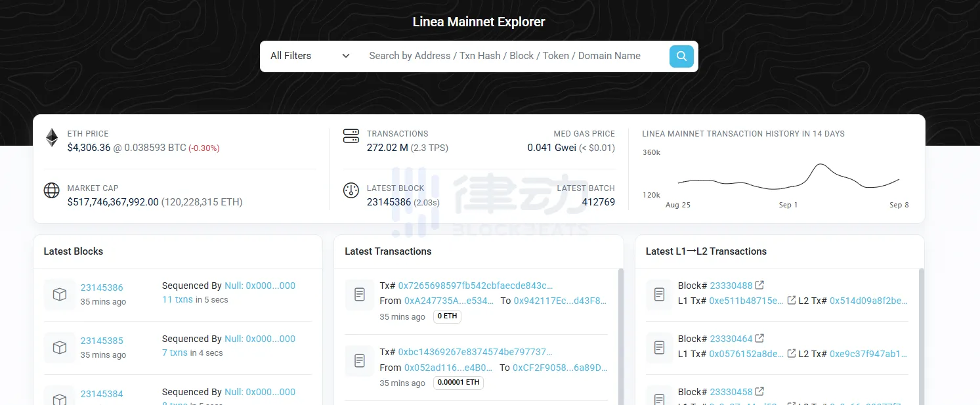This screenshot has height=405, width=980.
Task: Click the Ethereum logo beside ETH Price
Action: pyautogui.click(x=52, y=137)
